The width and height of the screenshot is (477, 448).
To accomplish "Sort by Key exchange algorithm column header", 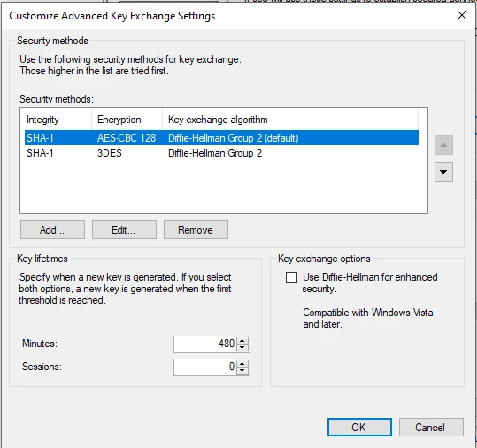I will (290, 120).
